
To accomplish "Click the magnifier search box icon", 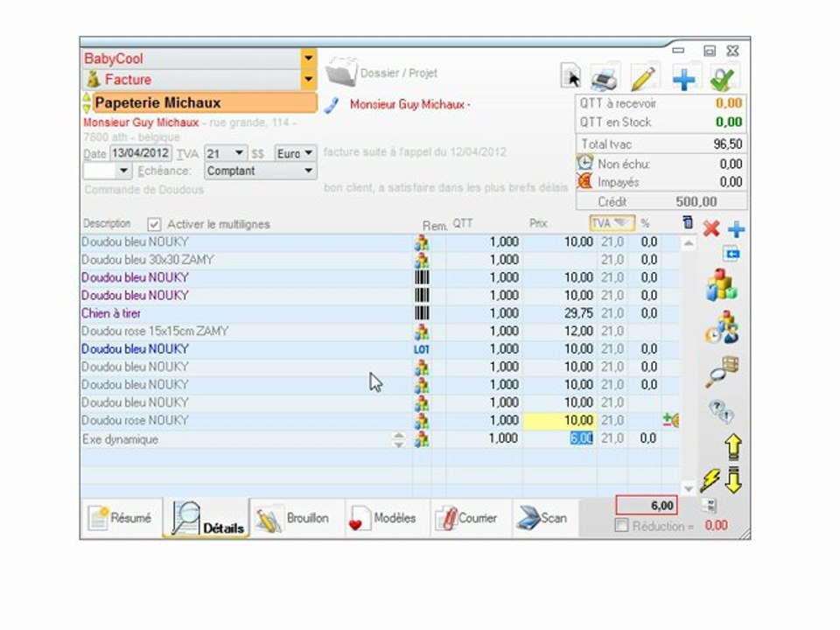I will tap(722, 372).
